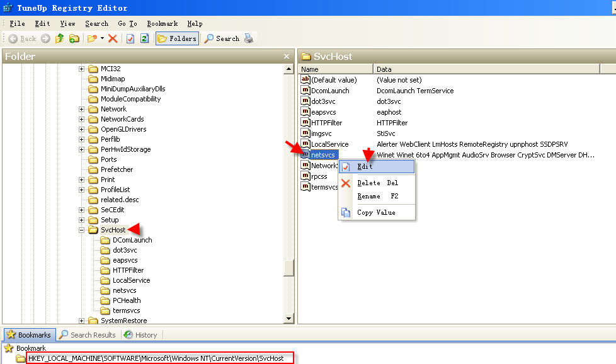Viewport: 616px width, 364px height.
Task: Open the File menu
Action: [x=17, y=23]
